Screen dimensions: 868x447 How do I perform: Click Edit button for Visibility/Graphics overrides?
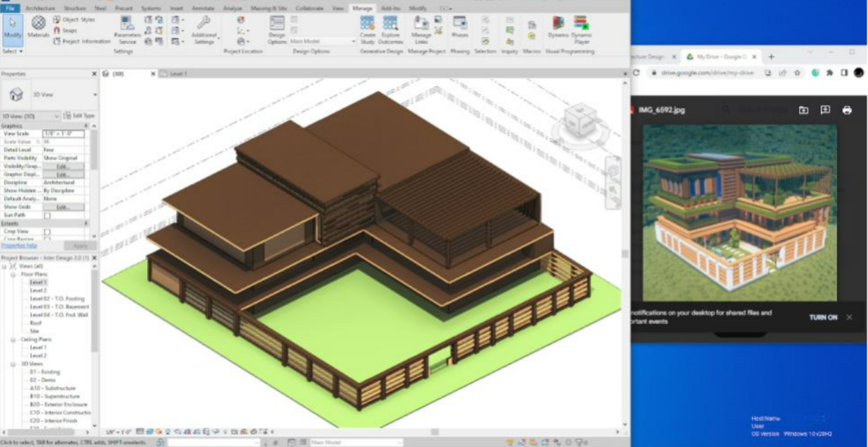click(63, 167)
